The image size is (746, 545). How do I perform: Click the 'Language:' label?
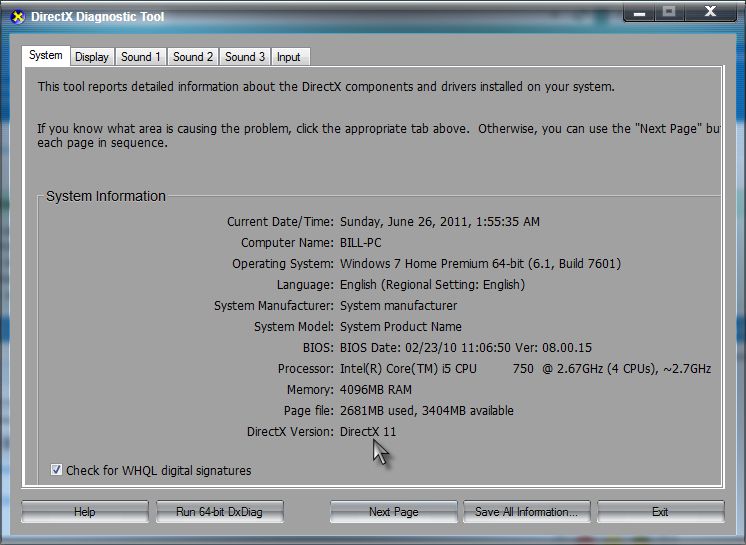pos(305,284)
